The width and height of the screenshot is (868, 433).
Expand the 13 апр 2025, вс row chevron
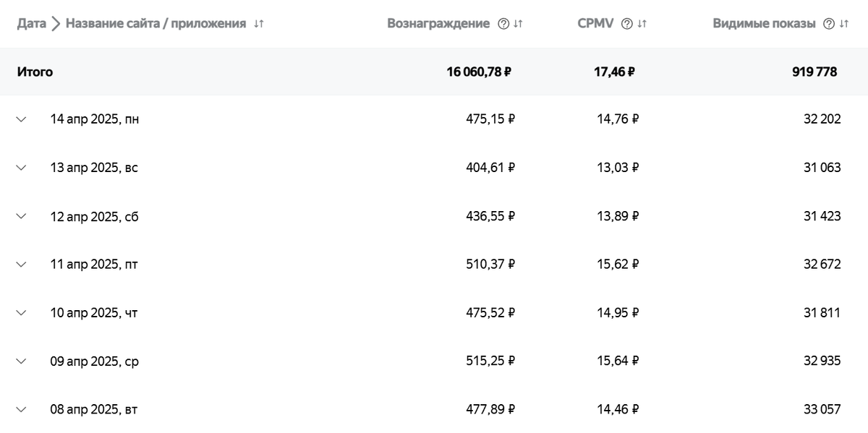pos(21,167)
